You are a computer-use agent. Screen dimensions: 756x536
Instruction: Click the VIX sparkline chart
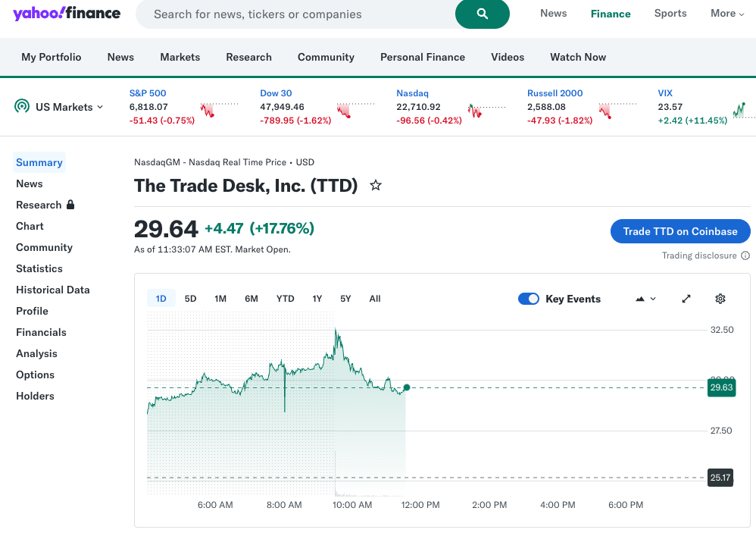[739, 111]
